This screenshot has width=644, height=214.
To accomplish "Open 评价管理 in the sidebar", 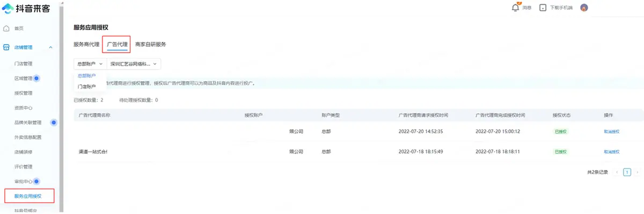I will pyautogui.click(x=24, y=167).
